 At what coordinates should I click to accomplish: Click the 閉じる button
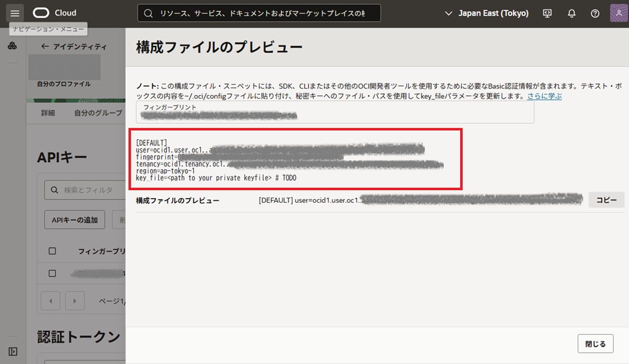point(595,344)
